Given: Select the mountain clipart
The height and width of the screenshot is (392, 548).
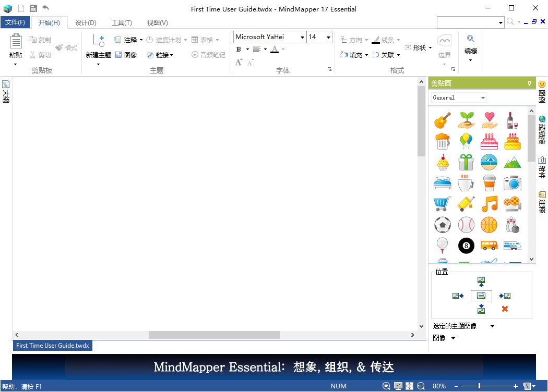Looking at the screenshot, I should coord(513,162).
